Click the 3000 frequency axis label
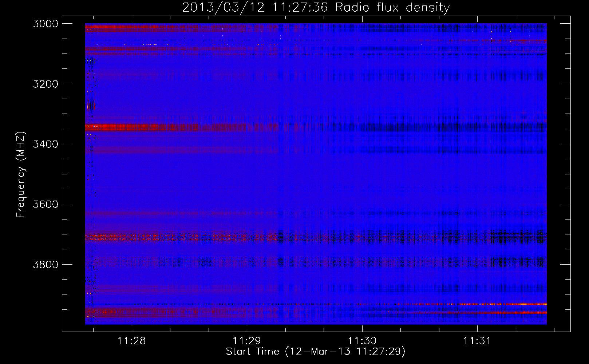 tap(46, 24)
